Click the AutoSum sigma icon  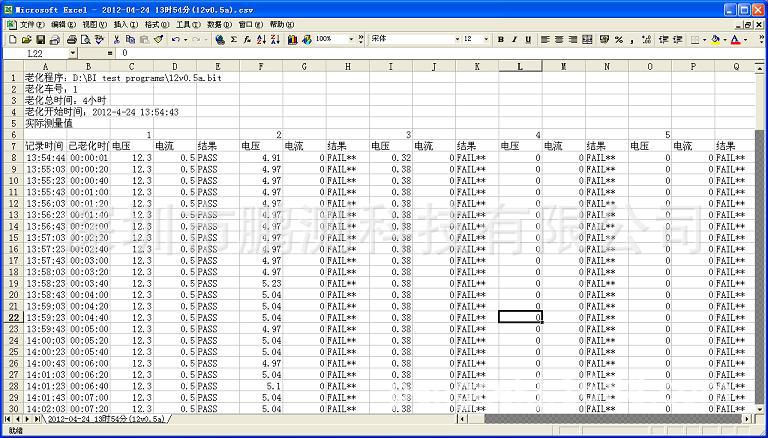pyautogui.click(x=233, y=39)
